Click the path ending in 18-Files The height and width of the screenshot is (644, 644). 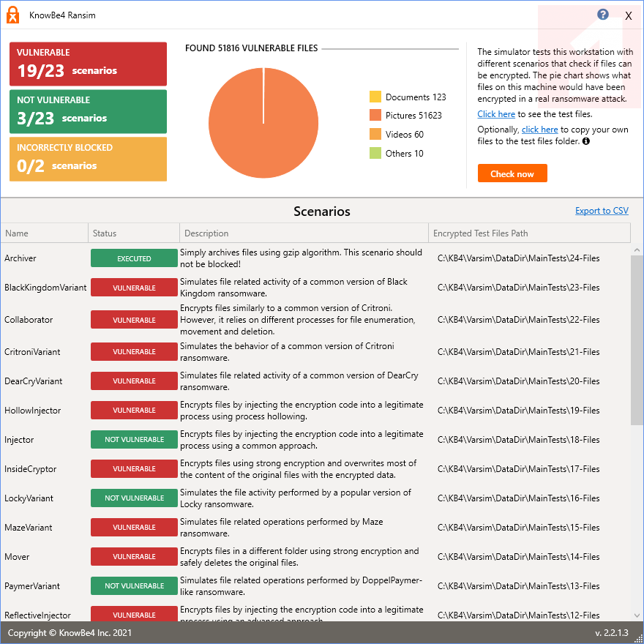(518, 440)
